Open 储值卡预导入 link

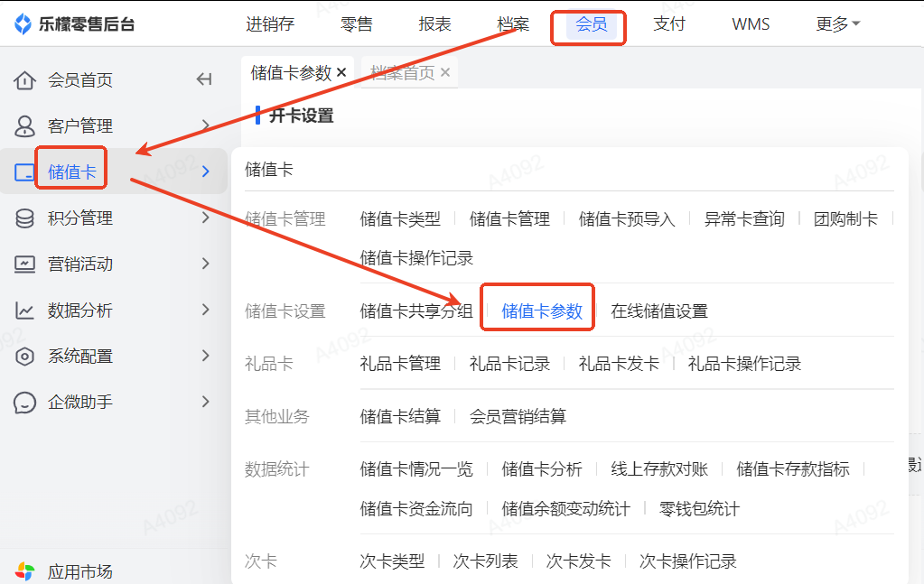[x=627, y=219]
